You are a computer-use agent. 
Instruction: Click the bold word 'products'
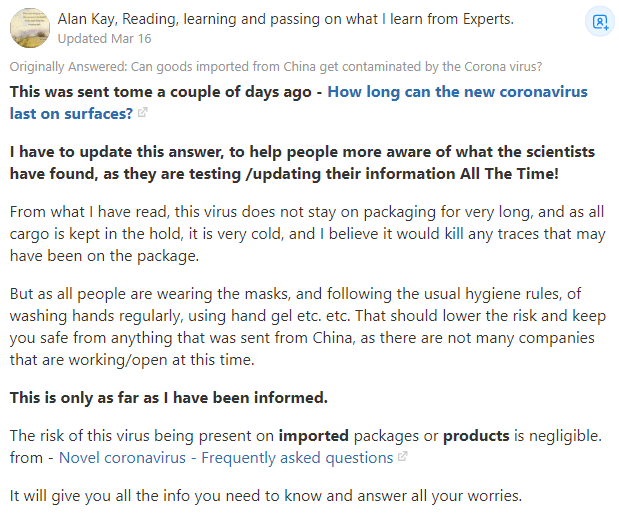pyautogui.click(x=476, y=436)
